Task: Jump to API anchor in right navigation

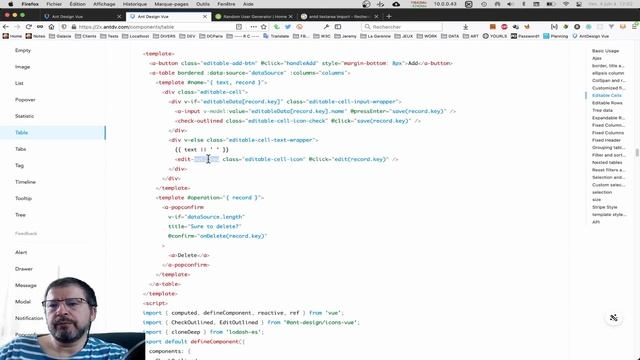Action: point(596,222)
